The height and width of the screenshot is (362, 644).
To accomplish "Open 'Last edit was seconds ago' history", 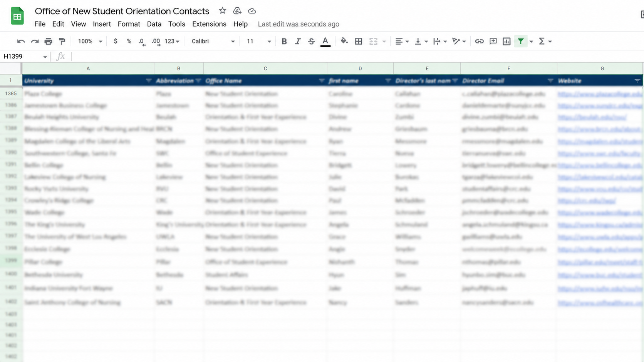I will point(299,24).
